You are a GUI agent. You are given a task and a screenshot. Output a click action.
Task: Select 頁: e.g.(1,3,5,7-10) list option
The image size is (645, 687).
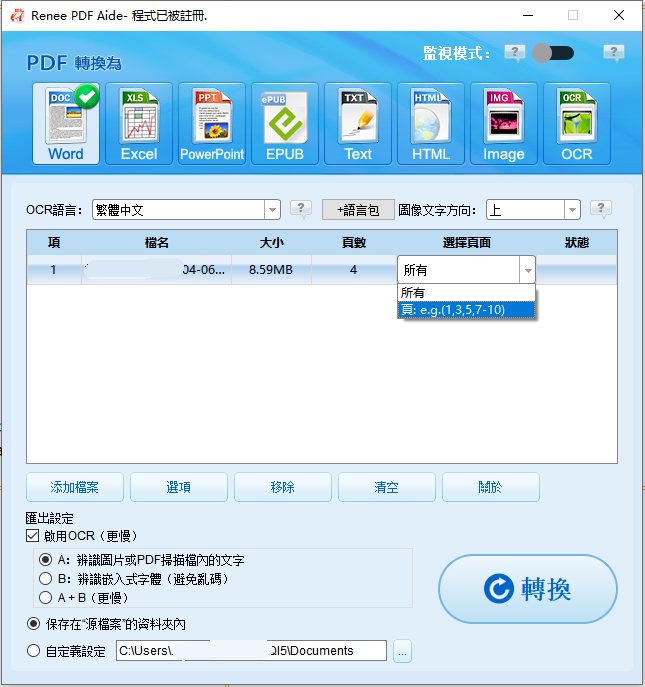coord(466,310)
